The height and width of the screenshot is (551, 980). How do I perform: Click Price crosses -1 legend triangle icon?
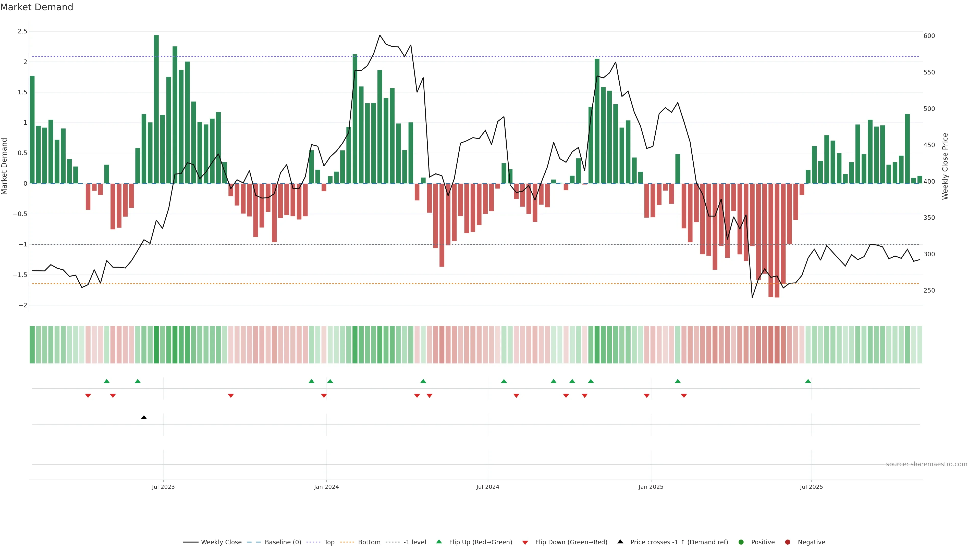(x=620, y=542)
